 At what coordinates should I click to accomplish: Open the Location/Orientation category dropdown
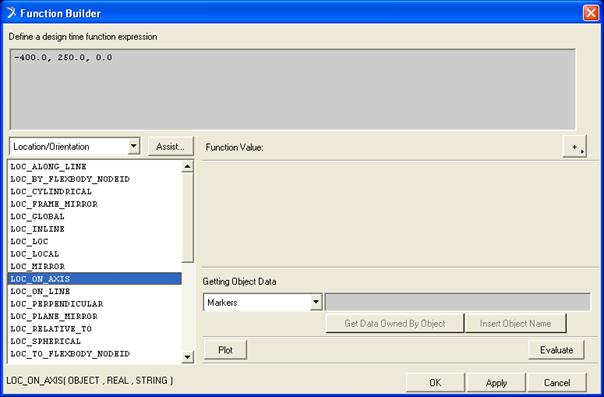pos(133,146)
